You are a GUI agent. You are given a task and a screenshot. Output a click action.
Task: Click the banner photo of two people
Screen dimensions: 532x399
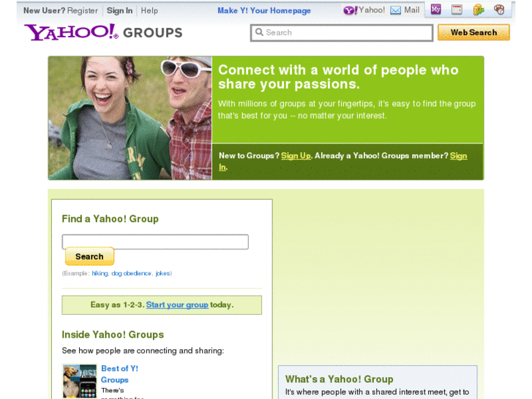point(130,118)
